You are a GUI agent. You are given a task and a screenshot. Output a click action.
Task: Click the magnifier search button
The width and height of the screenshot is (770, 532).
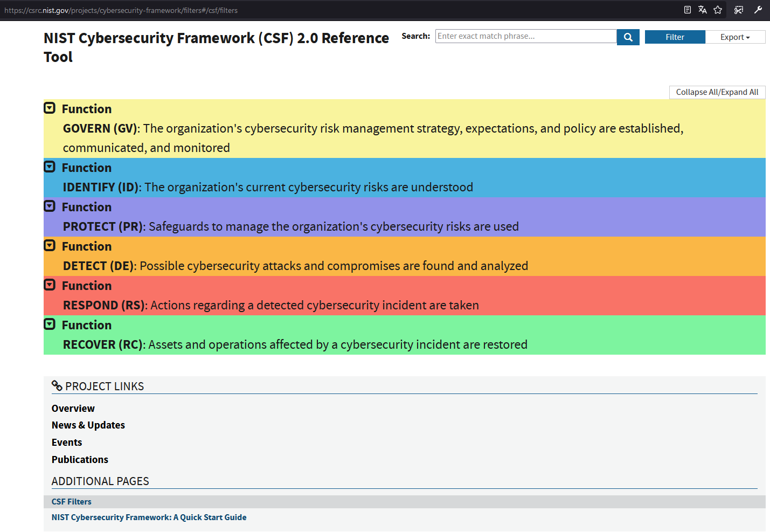[x=628, y=37]
